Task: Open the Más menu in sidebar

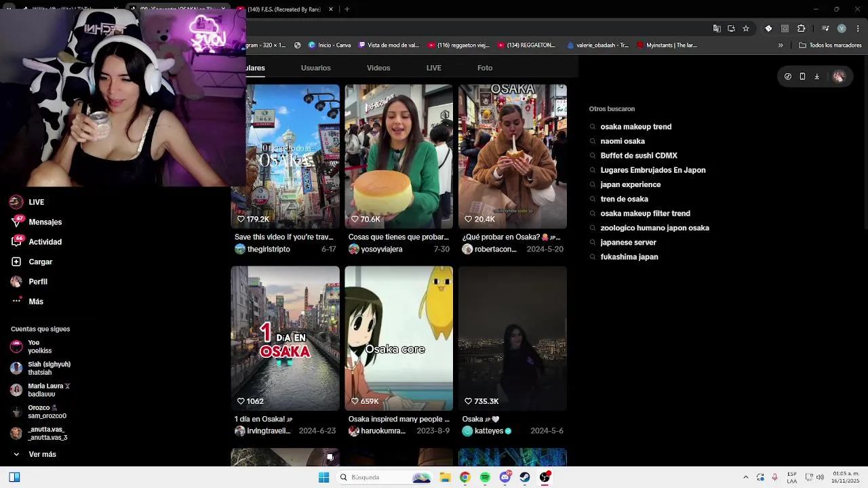Action: [x=27, y=302]
